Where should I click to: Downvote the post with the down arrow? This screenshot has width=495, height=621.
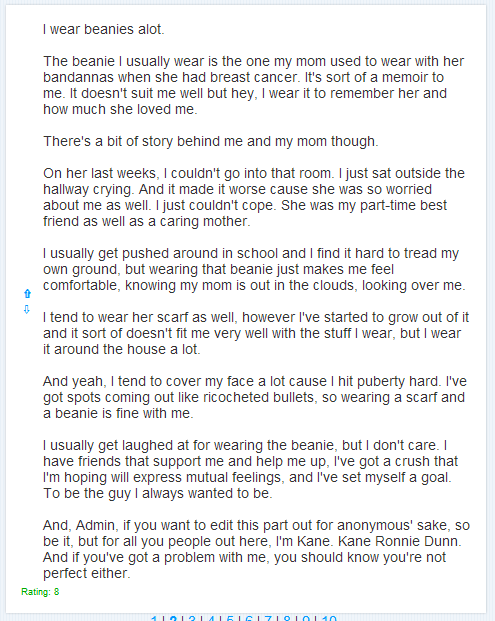pyautogui.click(x=27, y=309)
